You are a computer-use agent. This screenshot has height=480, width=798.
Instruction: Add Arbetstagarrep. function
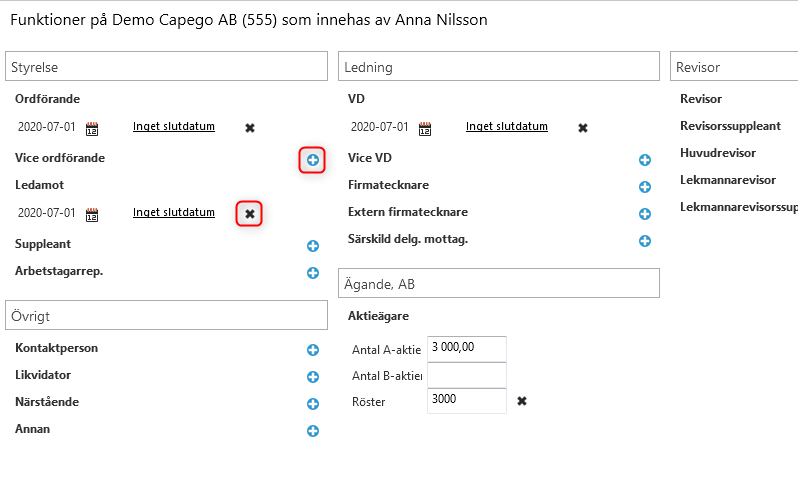coord(312,273)
